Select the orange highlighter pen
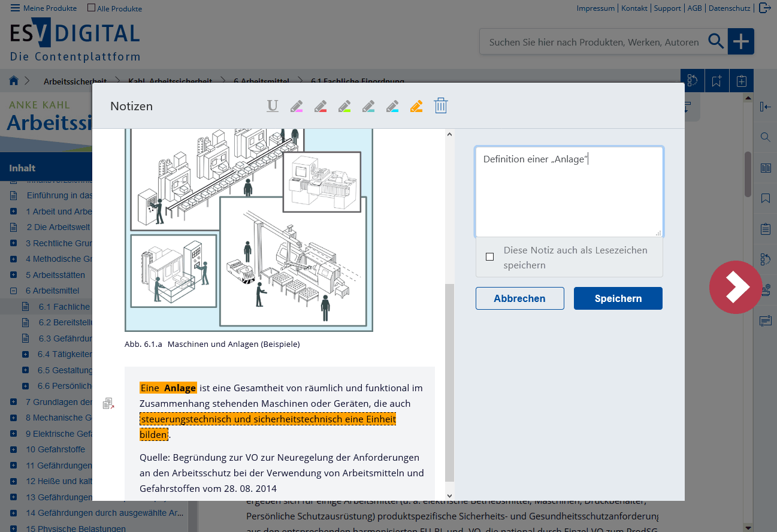 [416, 106]
